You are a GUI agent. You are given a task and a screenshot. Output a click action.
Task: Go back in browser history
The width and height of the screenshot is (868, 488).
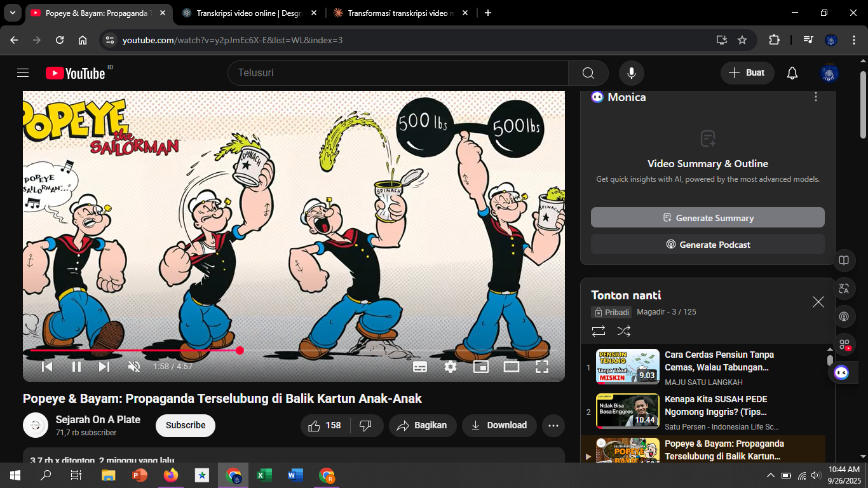(x=14, y=40)
